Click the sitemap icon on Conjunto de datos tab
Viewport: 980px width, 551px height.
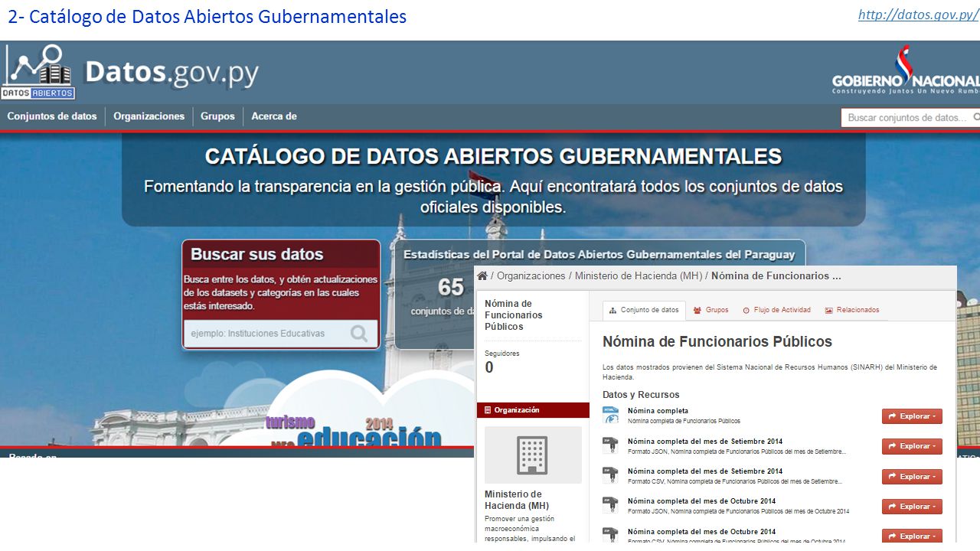[x=613, y=311]
